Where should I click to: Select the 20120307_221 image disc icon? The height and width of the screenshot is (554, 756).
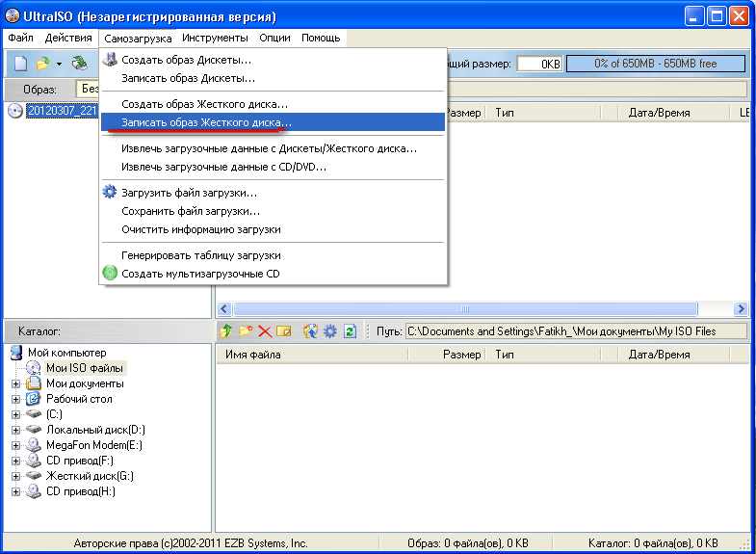click(15, 111)
